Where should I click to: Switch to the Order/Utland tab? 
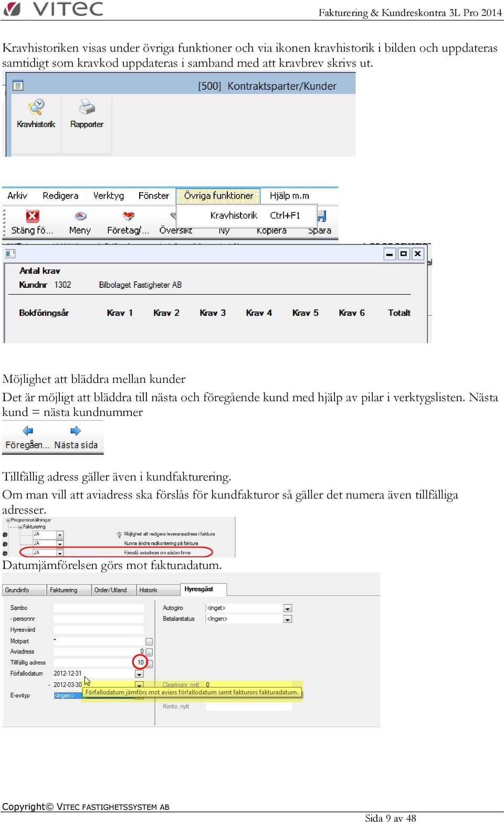(114, 590)
